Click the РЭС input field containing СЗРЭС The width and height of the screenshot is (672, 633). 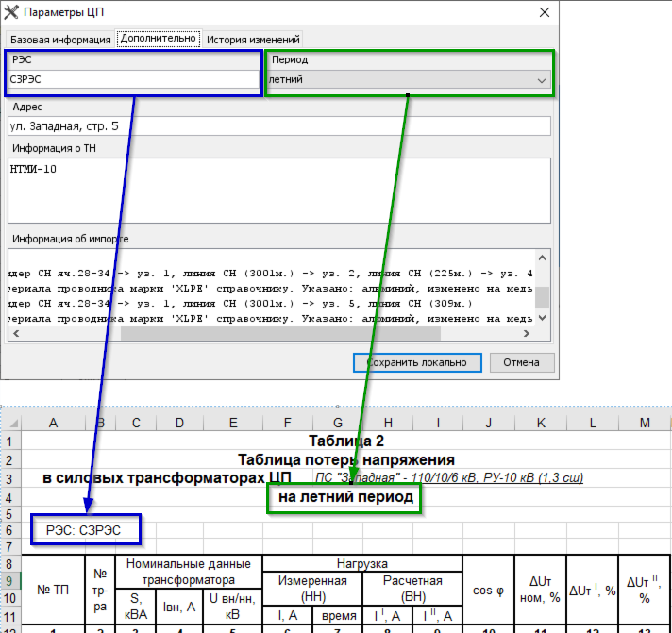(x=134, y=79)
